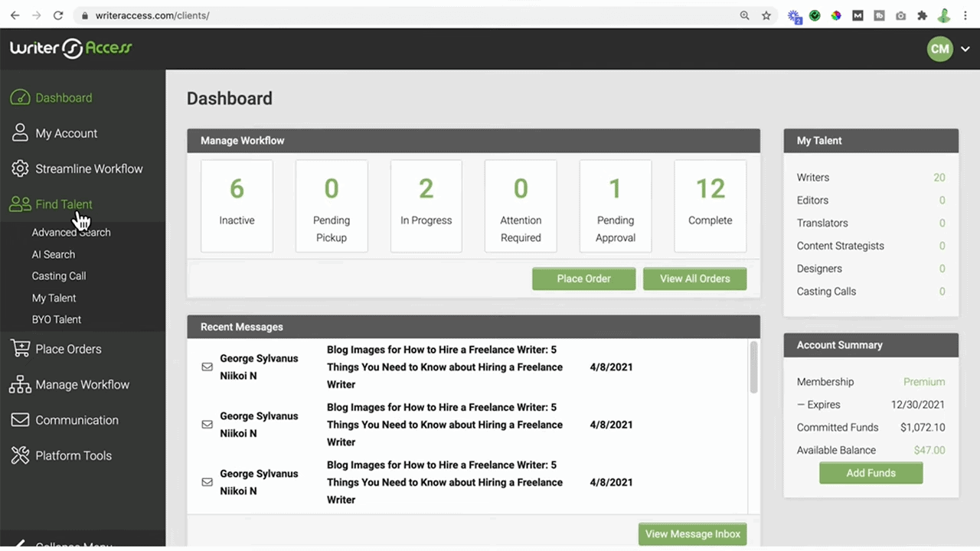
Task: Select the My Account person icon
Action: pos(20,133)
